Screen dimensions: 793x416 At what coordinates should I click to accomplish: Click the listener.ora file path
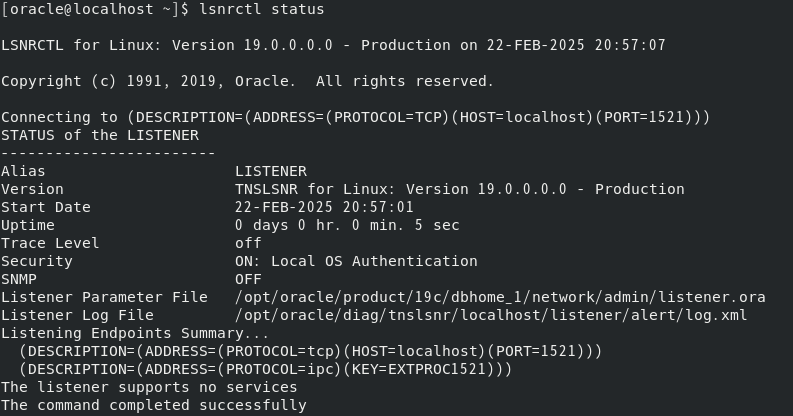click(500, 297)
